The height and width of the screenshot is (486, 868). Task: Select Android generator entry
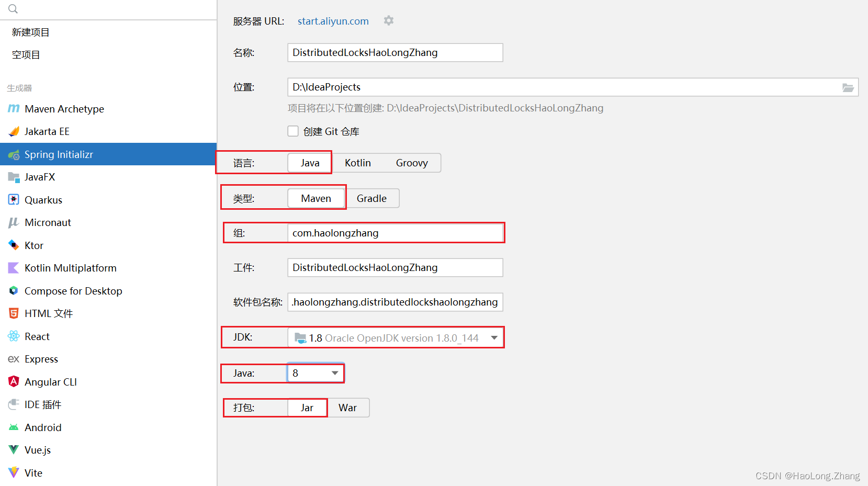pos(108,427)
